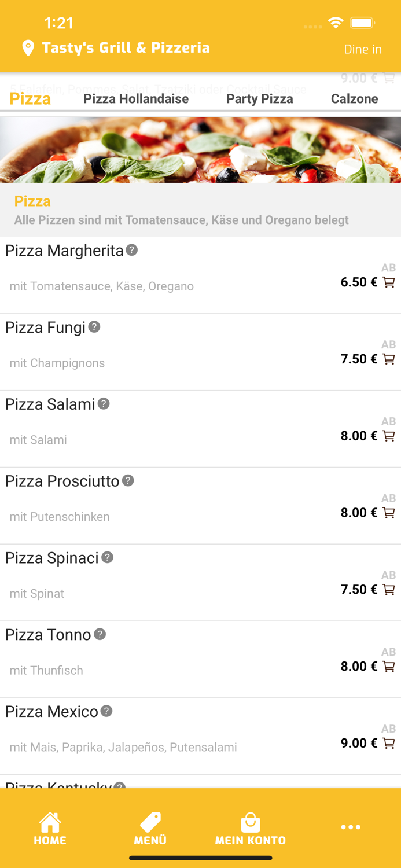The height and width of the screenshot is (868, 401).
Task: Add Pizza Margherita to the cart
Action: pos(388,282)
